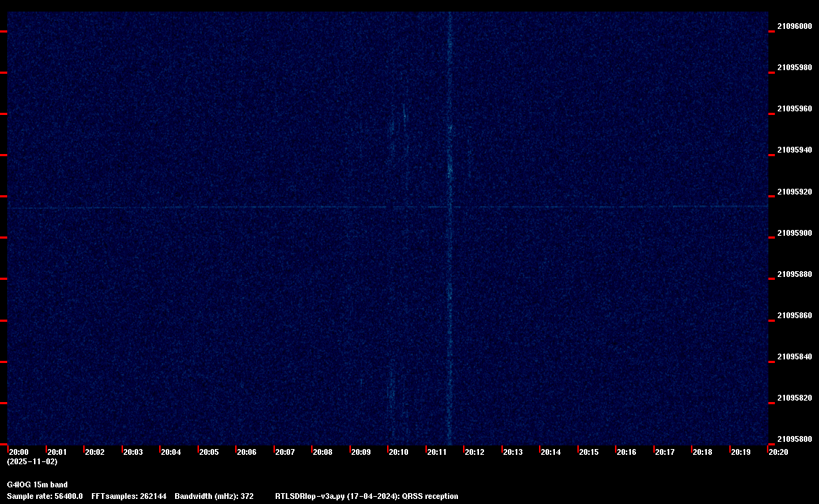Click the 20:13 time axis label
Screen dimensions: 819x504
513,452
